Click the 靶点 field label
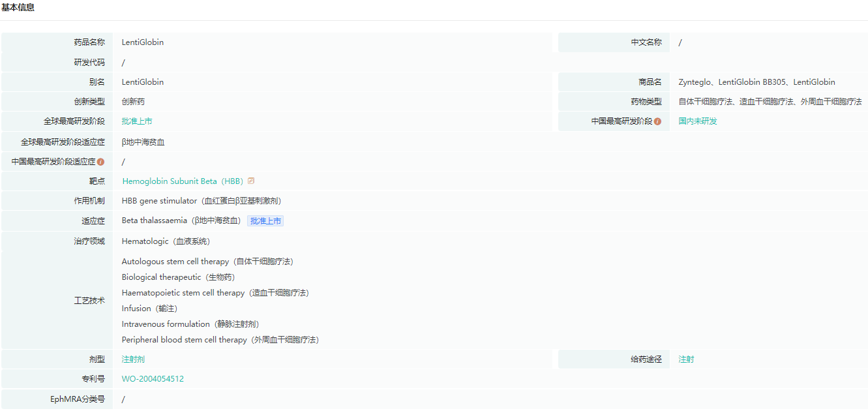The height and width of the screenshot is (411, 868). point(97,181)
